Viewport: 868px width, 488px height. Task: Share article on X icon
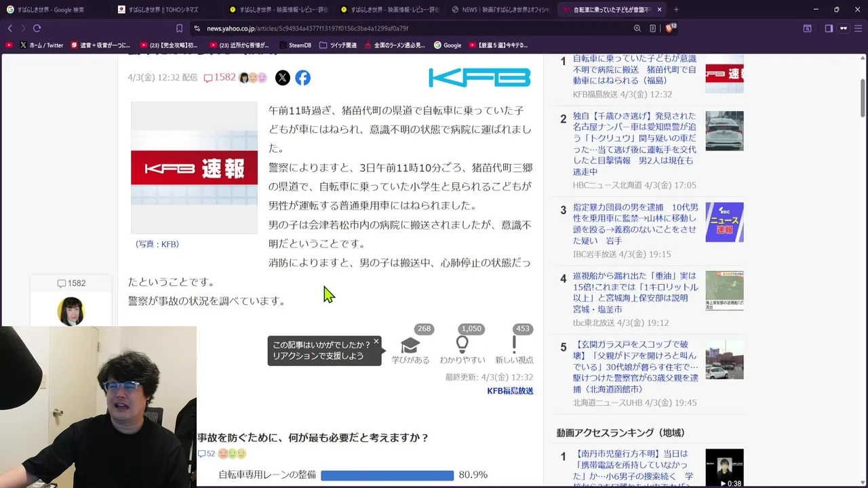283,78
